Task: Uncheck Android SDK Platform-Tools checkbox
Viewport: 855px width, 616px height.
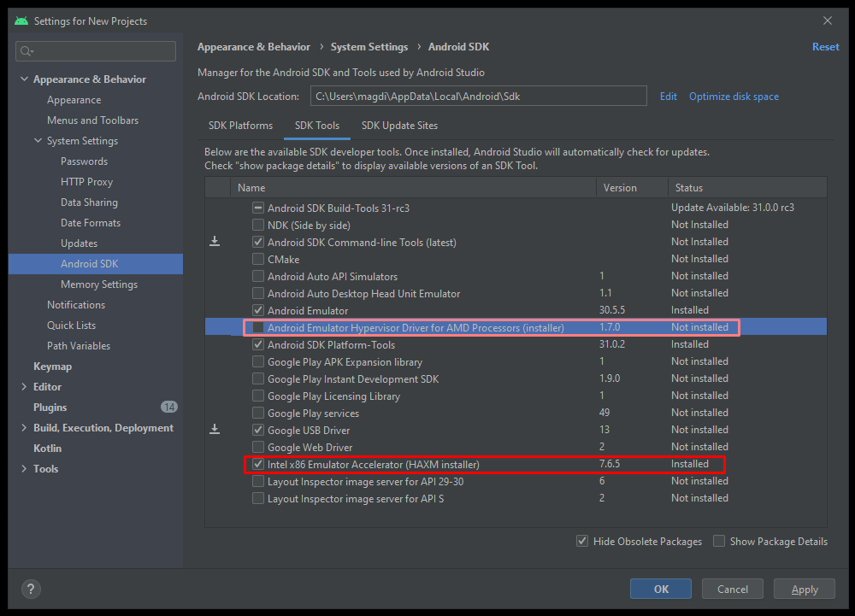Action: pyautogui.click(x=258, y=344)
